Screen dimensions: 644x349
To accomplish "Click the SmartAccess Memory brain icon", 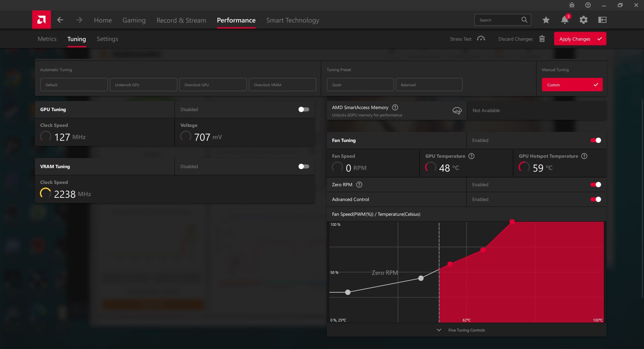I will pyautogui.click(x=457, y=110).
